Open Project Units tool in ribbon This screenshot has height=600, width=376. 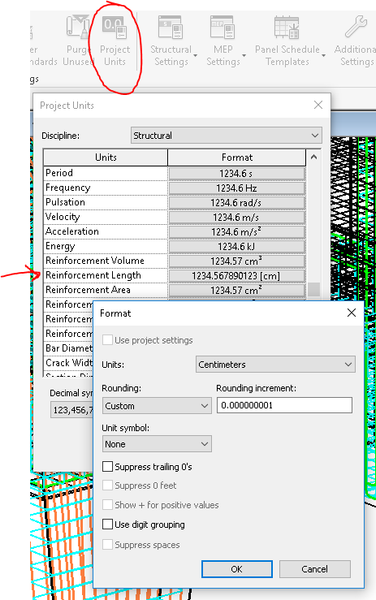[x=115, y=42]
